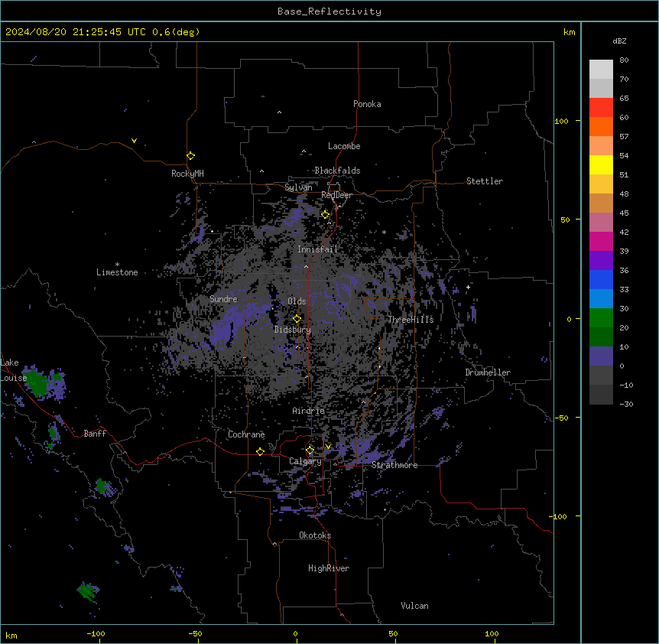This screenshot has width=659, height=644.
Task: Click the RedDeer label
Action: (336, 195)
